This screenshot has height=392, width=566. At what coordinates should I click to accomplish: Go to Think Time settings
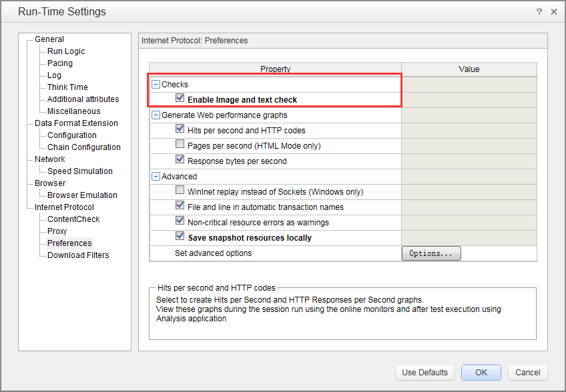[x=67, y=87]
